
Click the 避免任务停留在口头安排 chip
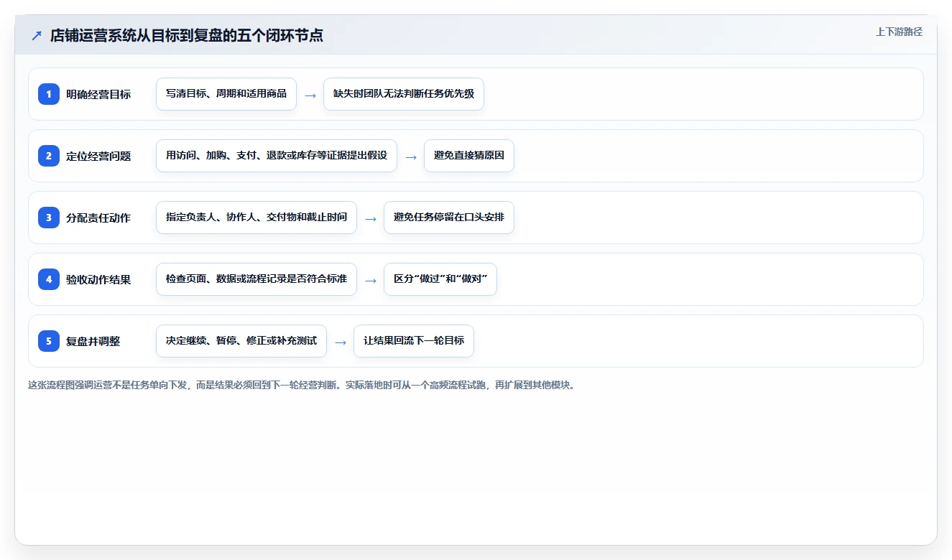point(449,218)
